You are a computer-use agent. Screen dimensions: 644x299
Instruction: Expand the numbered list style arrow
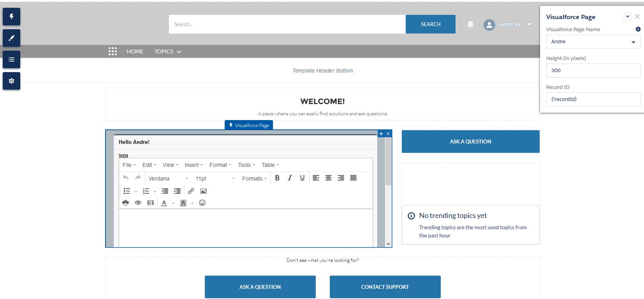click(x=155, y=191)
